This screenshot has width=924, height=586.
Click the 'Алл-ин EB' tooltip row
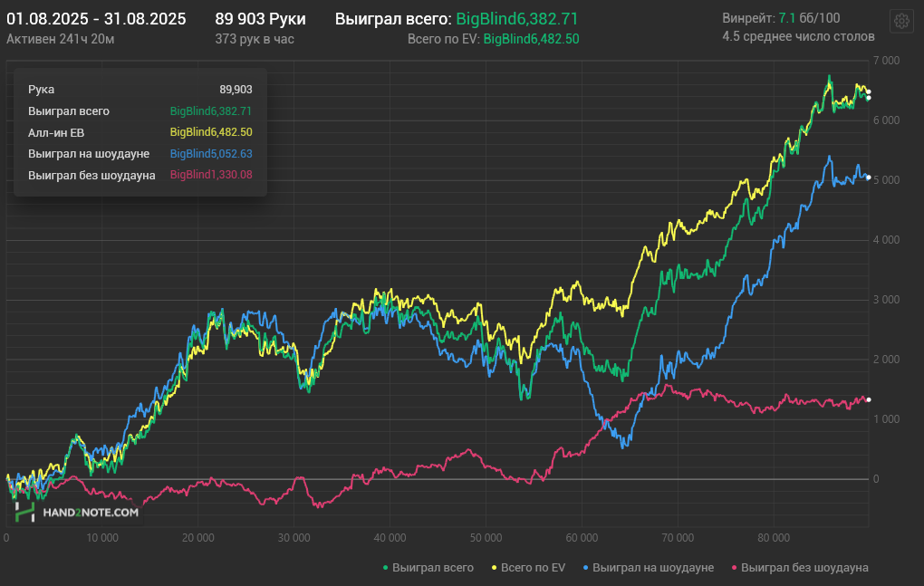point(140,132)
